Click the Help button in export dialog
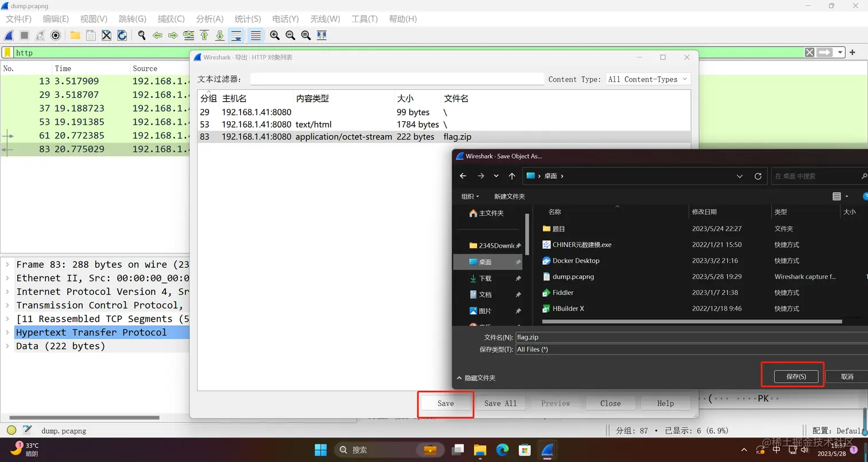 tap(665, 403)
